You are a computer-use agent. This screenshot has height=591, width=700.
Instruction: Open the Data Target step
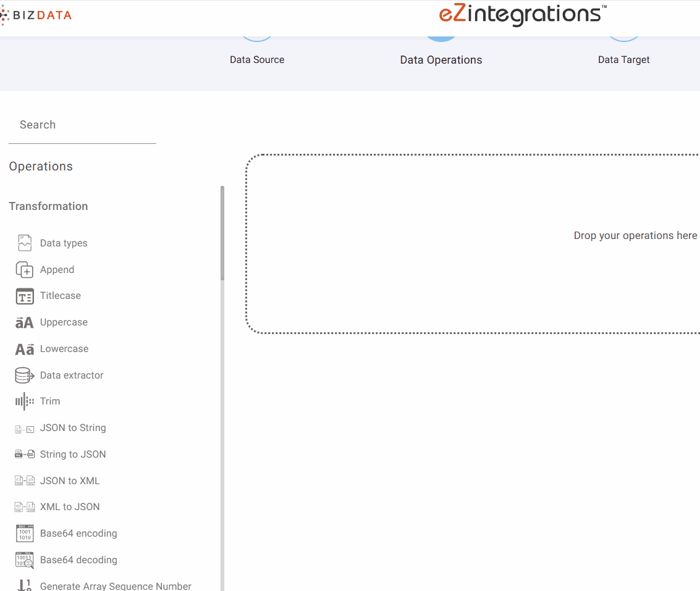tap(623, 59)
